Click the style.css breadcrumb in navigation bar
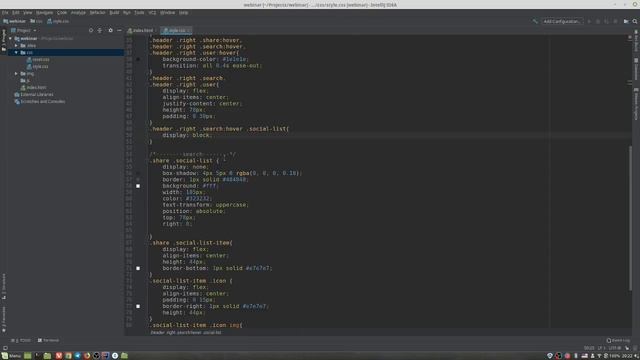 coord(58,21)
